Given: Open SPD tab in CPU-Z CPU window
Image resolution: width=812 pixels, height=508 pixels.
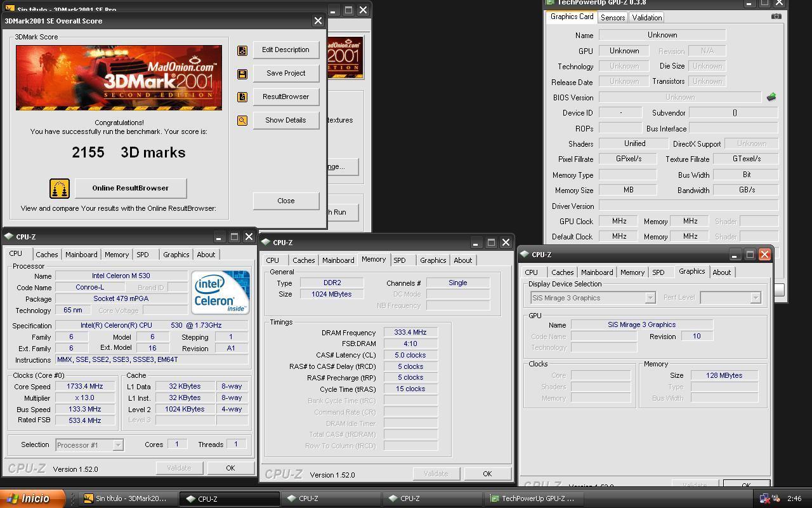Looking at the screenshot, I should (x=143, y=255).
